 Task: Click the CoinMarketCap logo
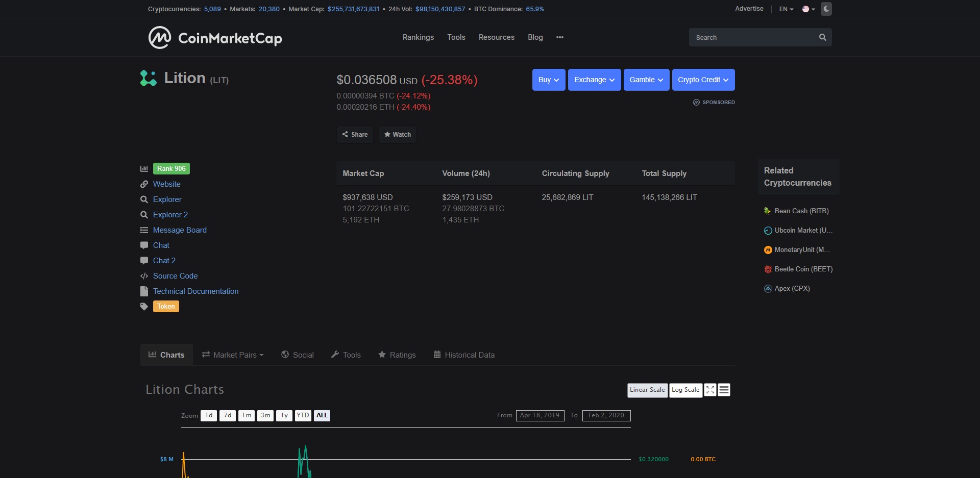pyautogui.click(x=215, y=38)
